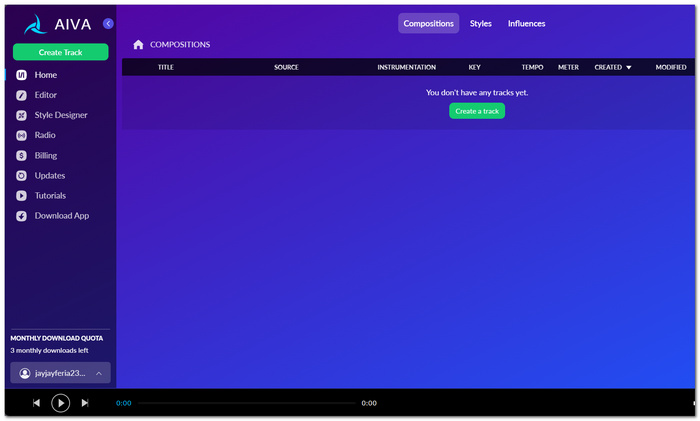700x421 pixels.
Task: Toggle sort order with the CREATED arrow
Action: coord(629,67)
